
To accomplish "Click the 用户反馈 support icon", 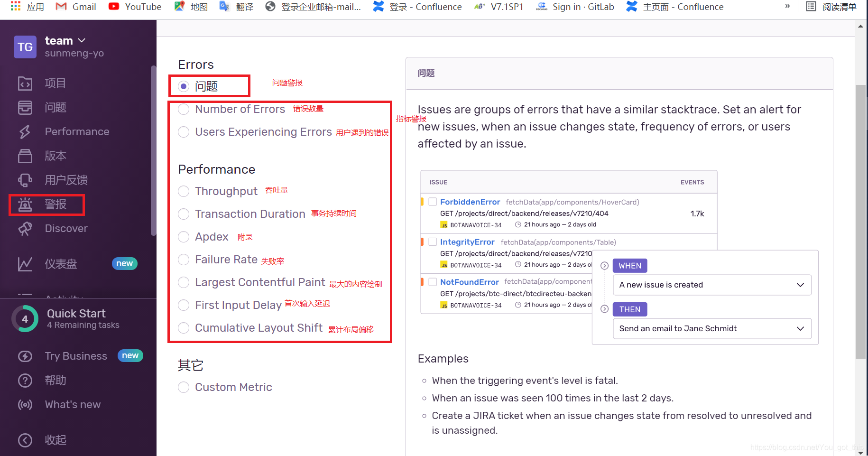I will (25, 180).
